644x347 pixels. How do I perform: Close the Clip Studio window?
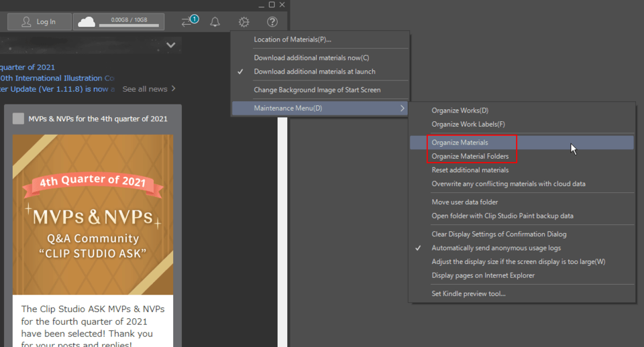click(x=282, y=5)
